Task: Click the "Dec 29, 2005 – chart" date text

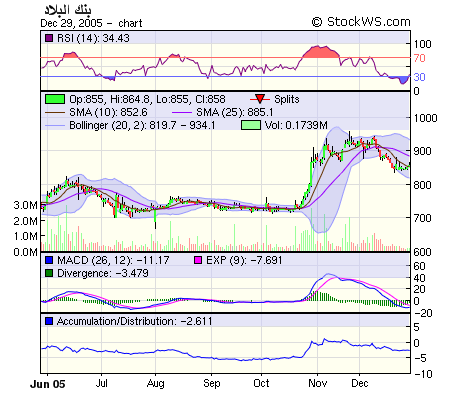Action: (91, 23)
